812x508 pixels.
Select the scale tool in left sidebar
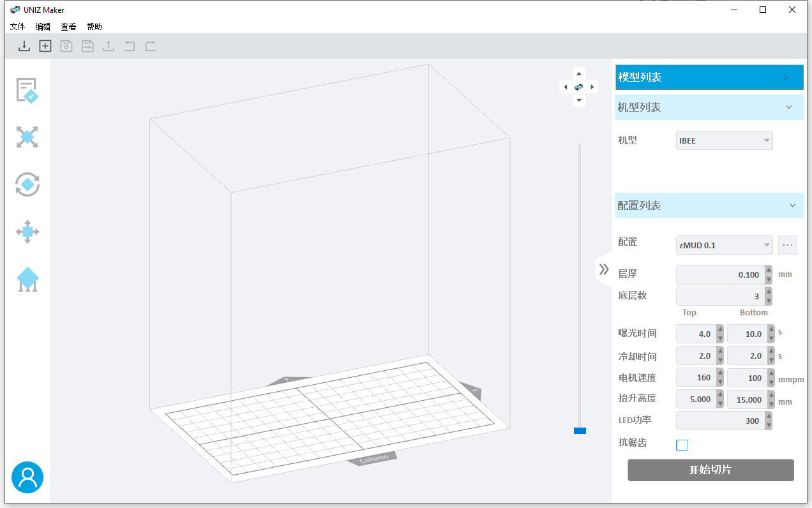pyautogui.click(x=27, y=137)
